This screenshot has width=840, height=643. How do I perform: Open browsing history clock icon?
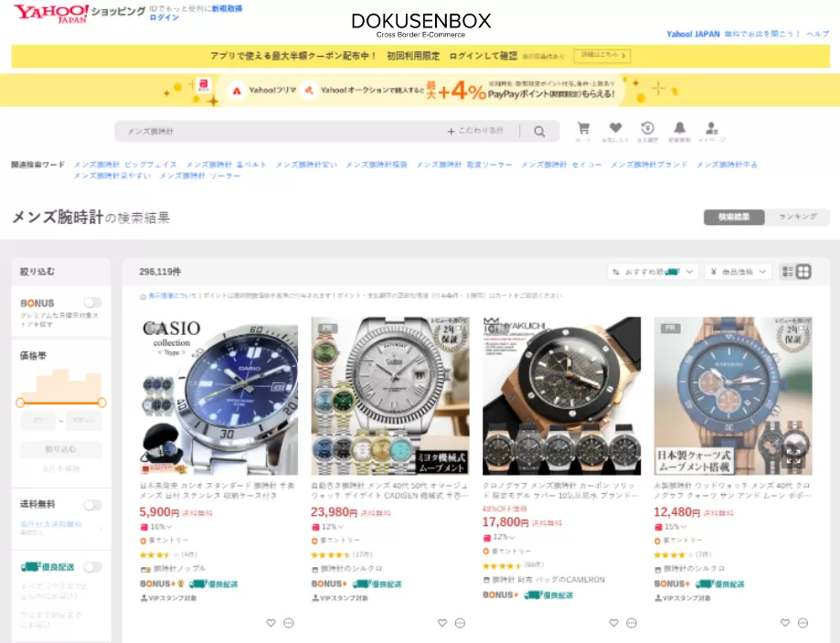[647, 129]
